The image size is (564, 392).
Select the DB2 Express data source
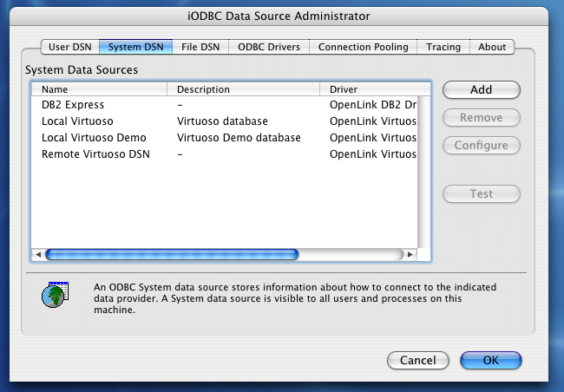coord(73,105)
